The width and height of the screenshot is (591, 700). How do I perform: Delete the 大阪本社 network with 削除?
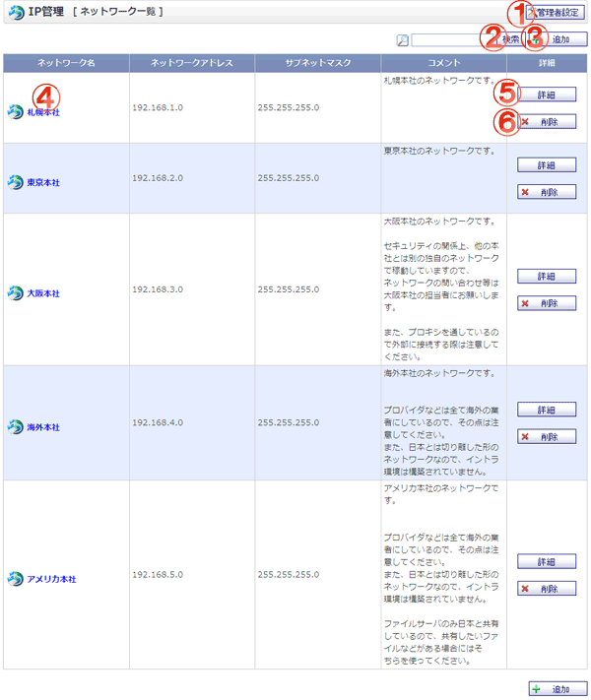pyautogui.click(x=547, y=303)
